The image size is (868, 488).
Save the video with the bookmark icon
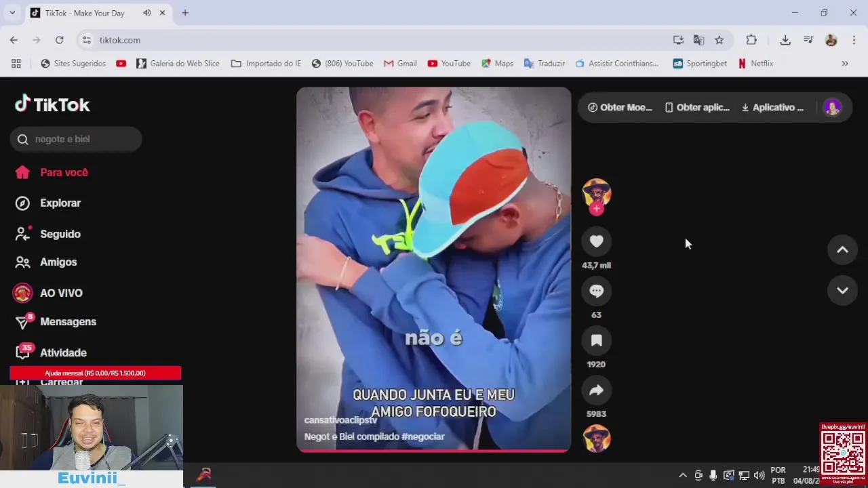click(x=596, y=340)
